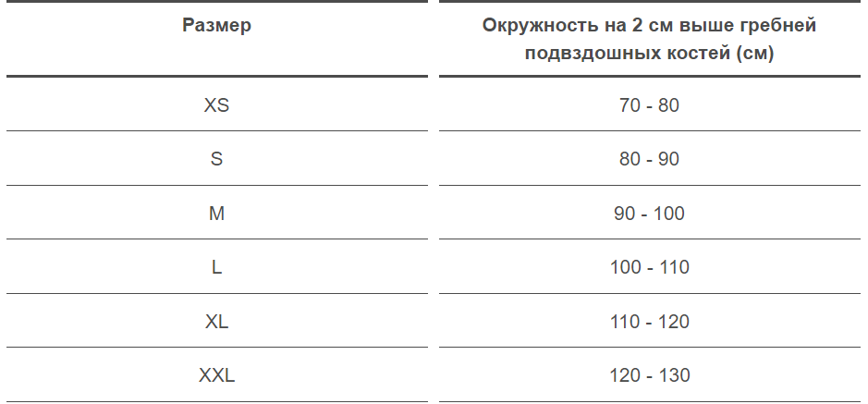868x404 pixels.
Task: Click костей (см) in header
Action: coord(715,53)
